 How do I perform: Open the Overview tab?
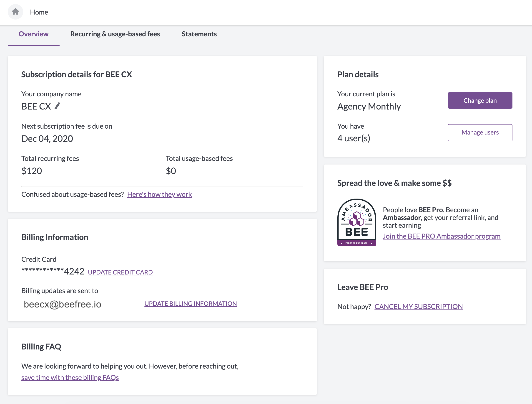(x=33, y=34)
